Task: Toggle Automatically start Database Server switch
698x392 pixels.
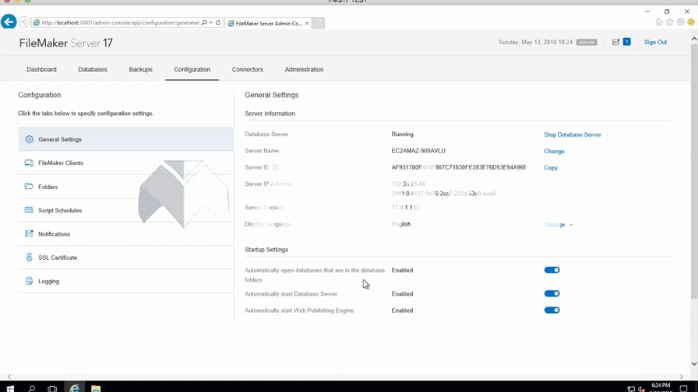Action: pyautogui.click(x=552, y=294)
